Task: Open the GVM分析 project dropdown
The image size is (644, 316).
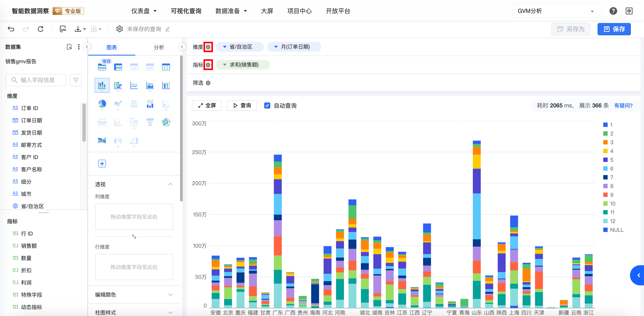Action: 557,11
